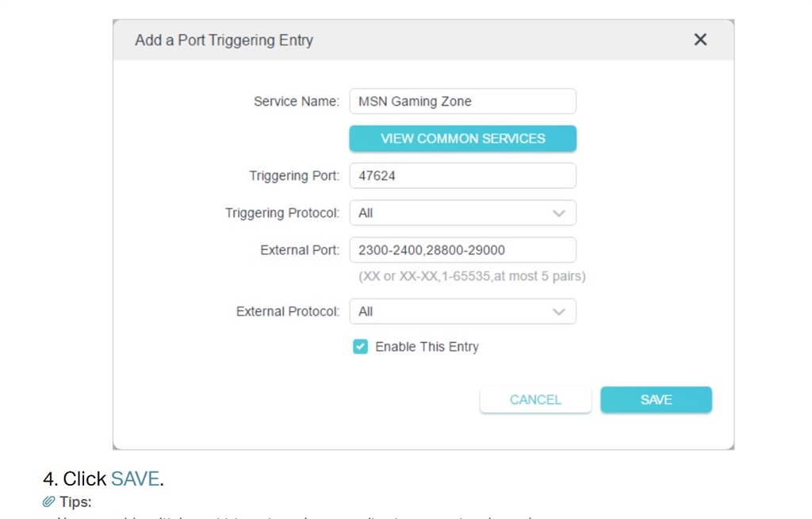Save the port triggering entry
Image resolution: width=812 pixels, height=519 pixels.
tap(656, 400)
